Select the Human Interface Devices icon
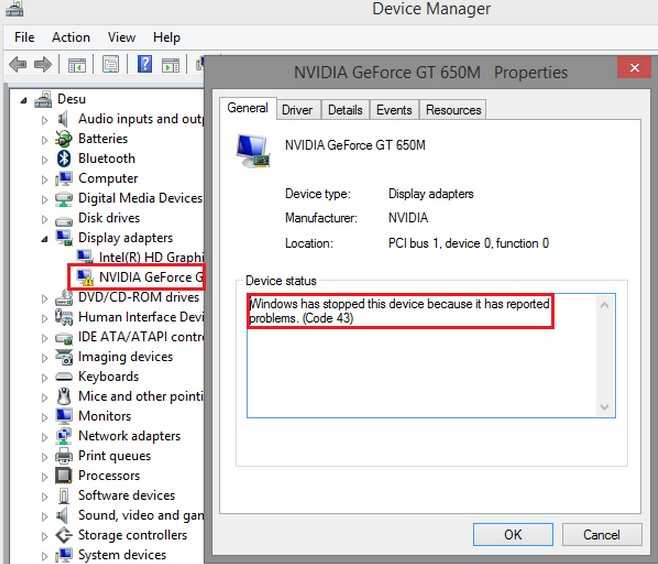 pyautogui.click(x=64, y=317)
